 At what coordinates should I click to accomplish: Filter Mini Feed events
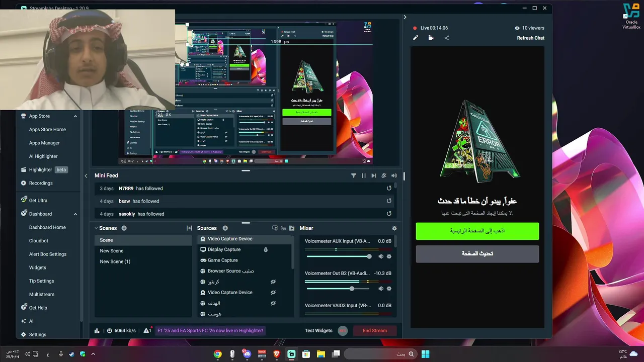pyautogui.click(x=353, y=175)
